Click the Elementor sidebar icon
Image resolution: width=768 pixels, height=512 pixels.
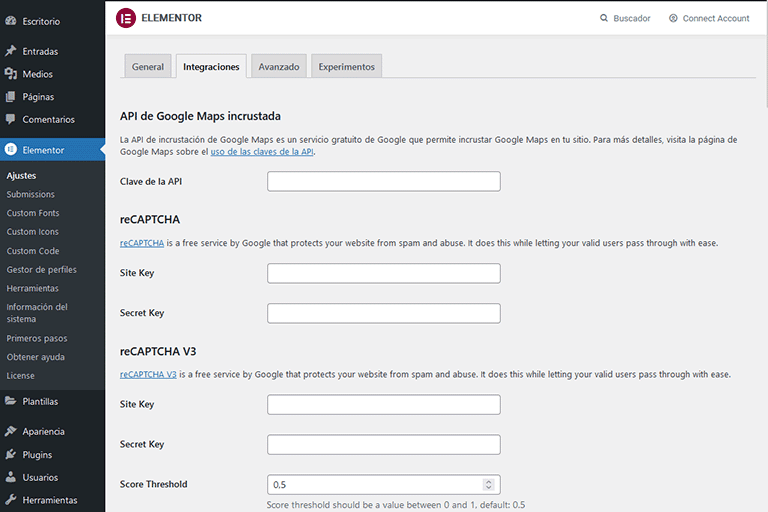point(11,150)
